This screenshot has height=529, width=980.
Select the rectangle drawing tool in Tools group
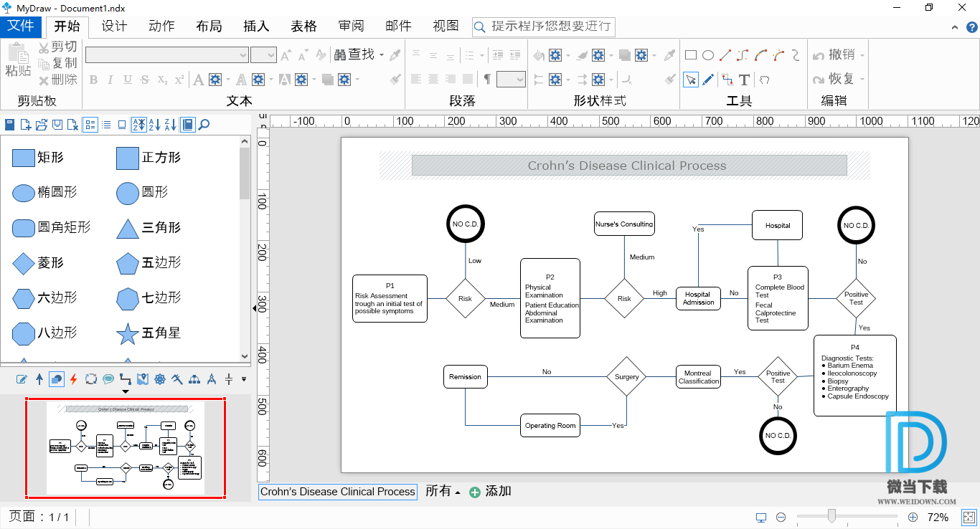691,55
